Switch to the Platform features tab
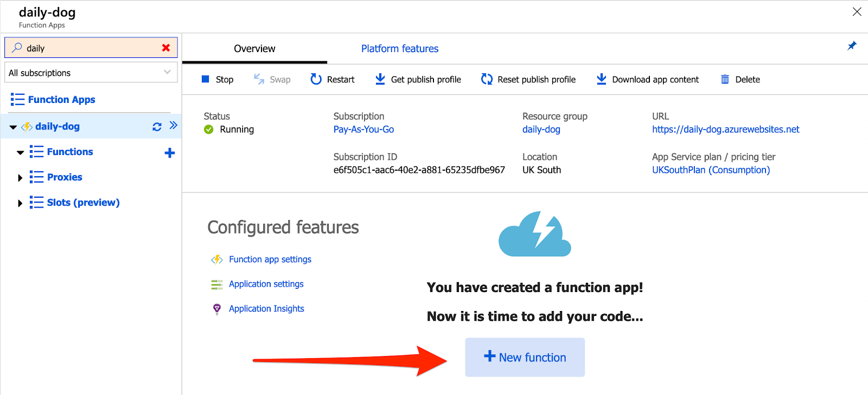This screenshot has width=868, height=395. pyautogui.click(x=400, y=49)
